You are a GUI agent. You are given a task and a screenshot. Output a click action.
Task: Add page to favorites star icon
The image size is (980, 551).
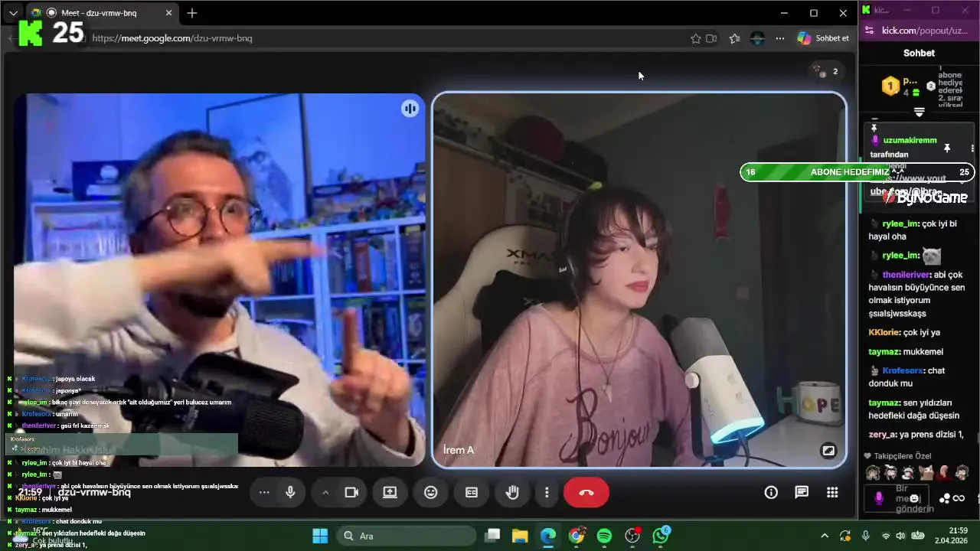pos(695,38)
